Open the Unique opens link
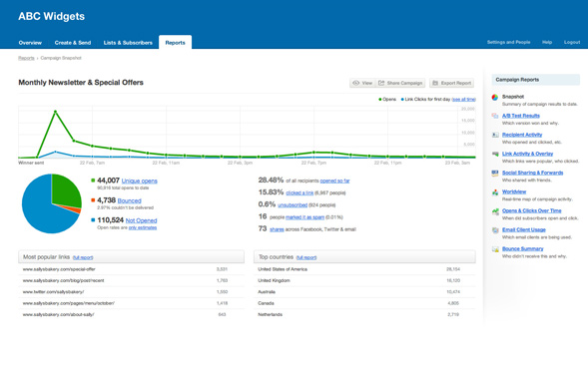 point(139,181)
